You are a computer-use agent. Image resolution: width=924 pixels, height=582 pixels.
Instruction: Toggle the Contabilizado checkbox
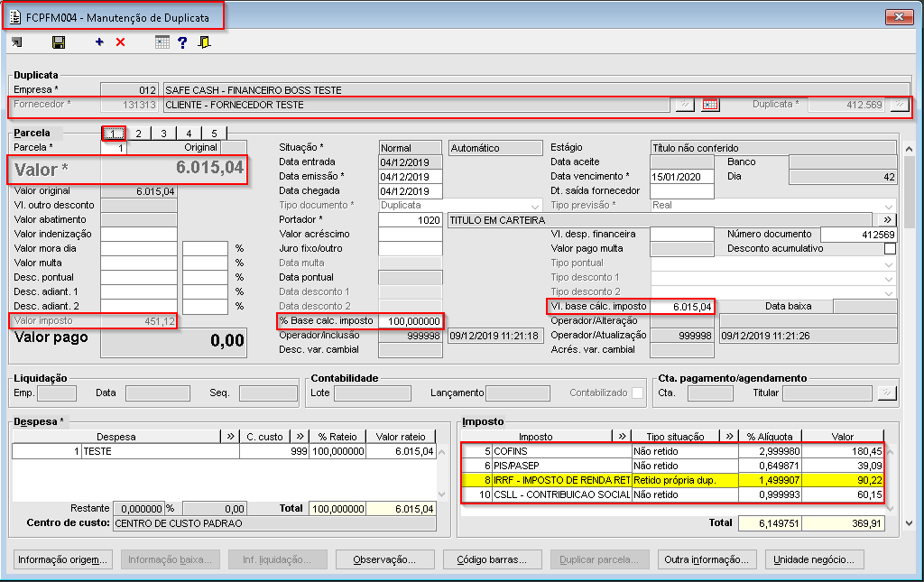(637, 393)
